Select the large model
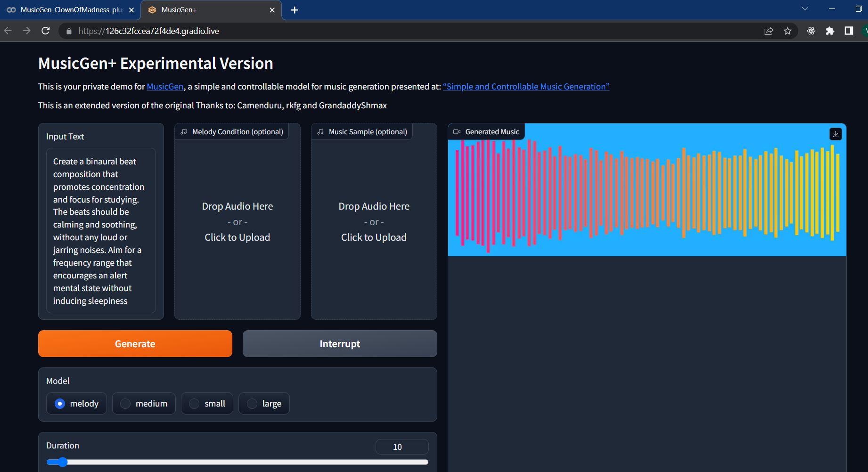Screen dimensions: 868x472 click(264, 404)
